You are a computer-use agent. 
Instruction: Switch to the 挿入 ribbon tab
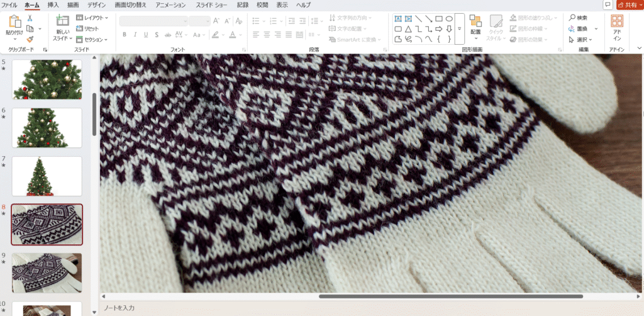[53, 5]
